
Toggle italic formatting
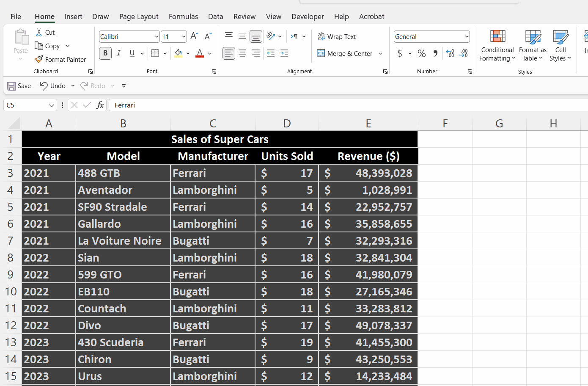pos(119,53)
